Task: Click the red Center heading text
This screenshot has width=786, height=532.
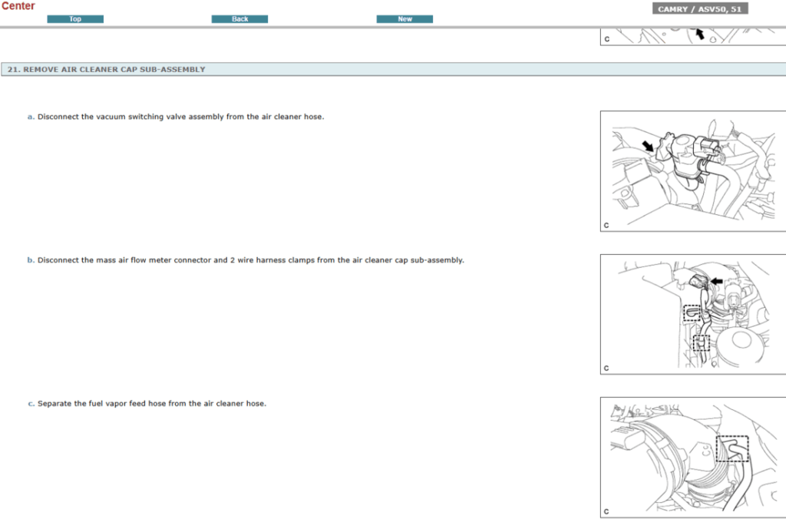Action: coord(18,6)
